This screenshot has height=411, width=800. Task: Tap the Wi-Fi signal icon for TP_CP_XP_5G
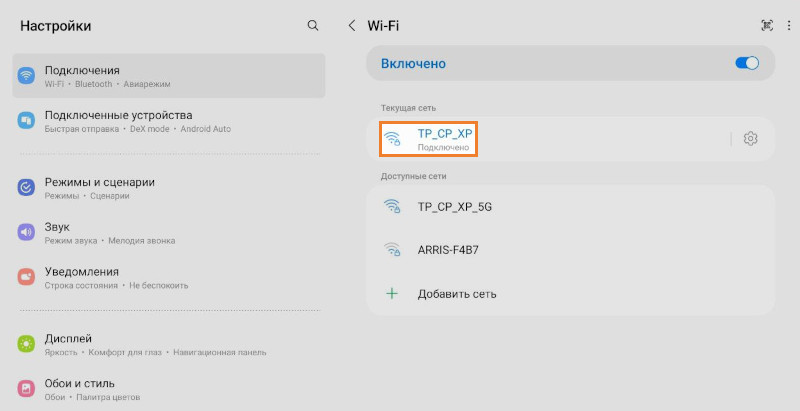tap(393, 207)
